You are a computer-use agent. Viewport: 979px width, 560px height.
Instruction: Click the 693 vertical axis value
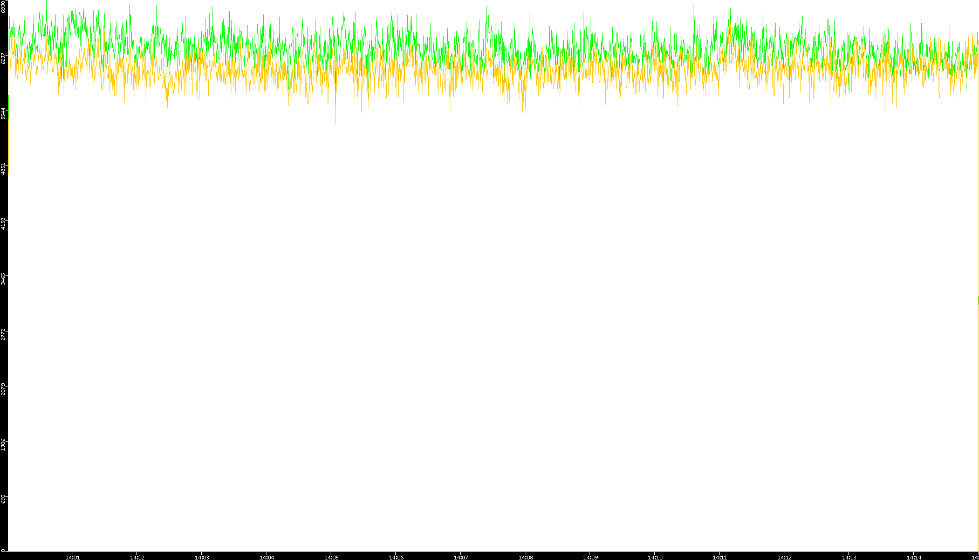coord(3,500)
